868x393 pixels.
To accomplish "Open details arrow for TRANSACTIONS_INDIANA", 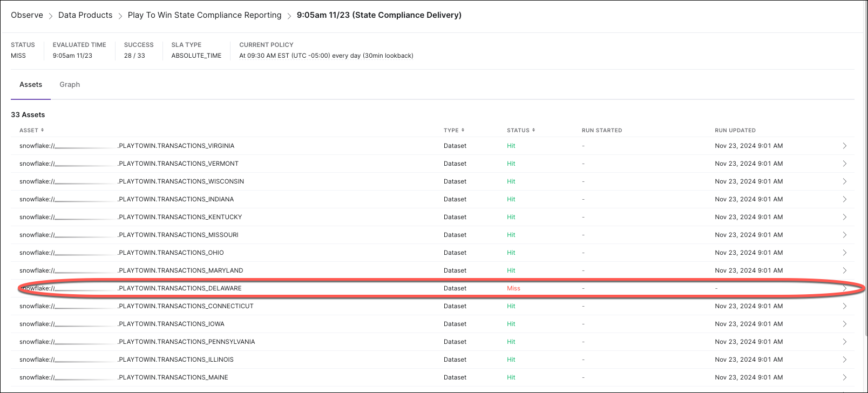I will 844,199.
